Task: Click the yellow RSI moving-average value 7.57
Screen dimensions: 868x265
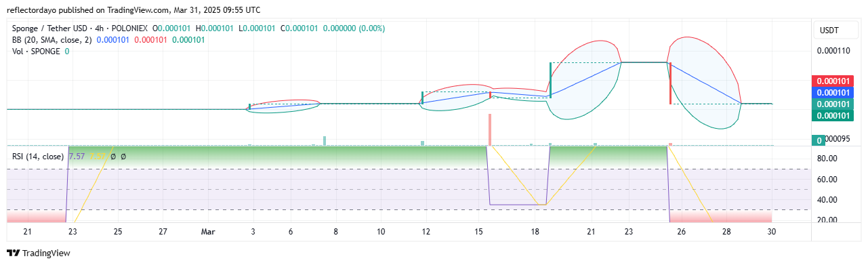Action: coord(97,157)
